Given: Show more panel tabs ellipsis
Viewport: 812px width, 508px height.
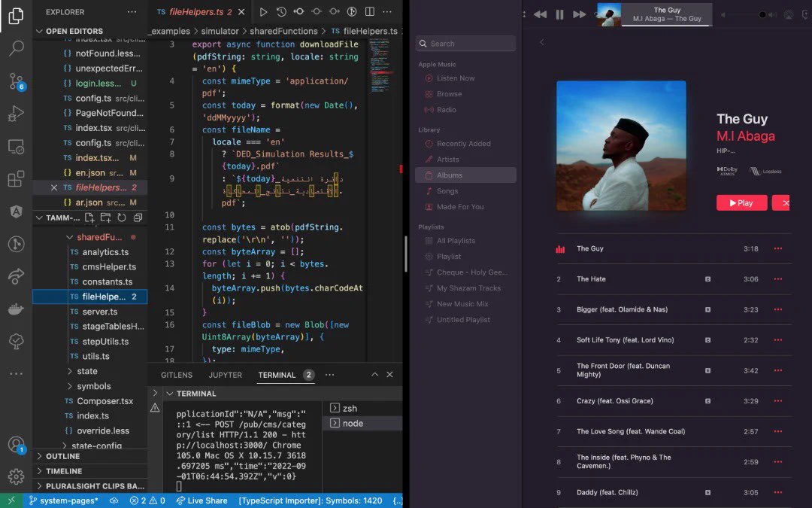Looking at the screenshot, I should (x=329, y=374).
